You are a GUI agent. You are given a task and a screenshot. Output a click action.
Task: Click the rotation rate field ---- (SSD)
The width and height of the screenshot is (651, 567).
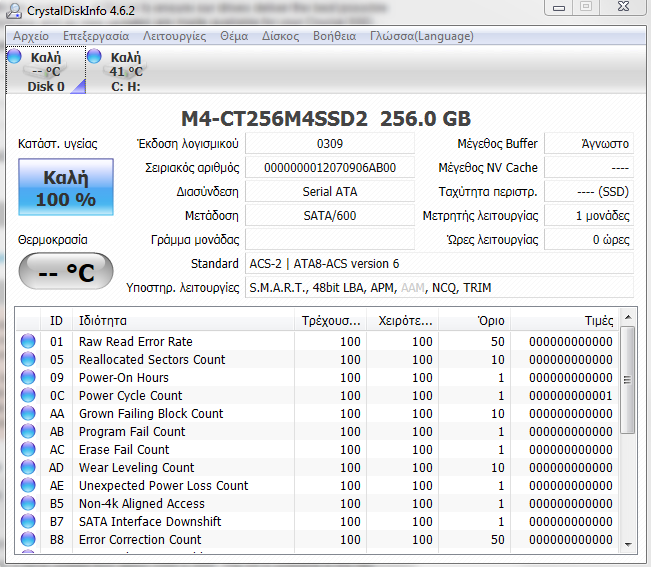pos(589,192)
